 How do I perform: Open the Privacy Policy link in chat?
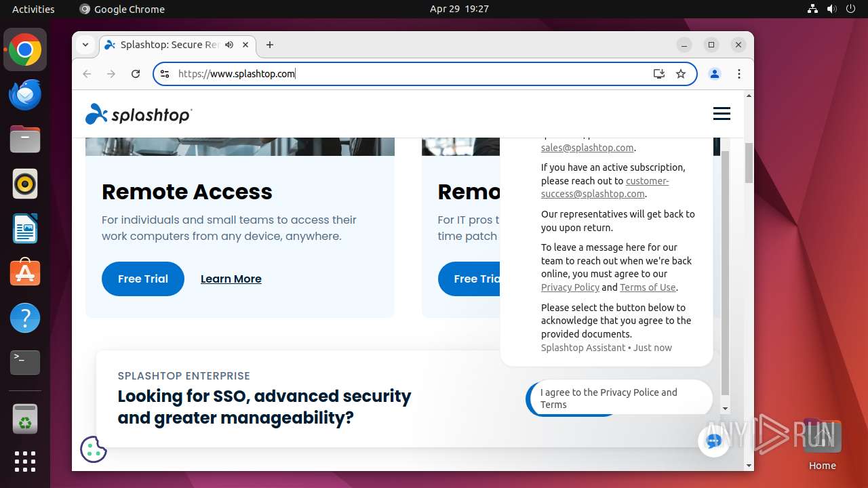tap(570, 287)
